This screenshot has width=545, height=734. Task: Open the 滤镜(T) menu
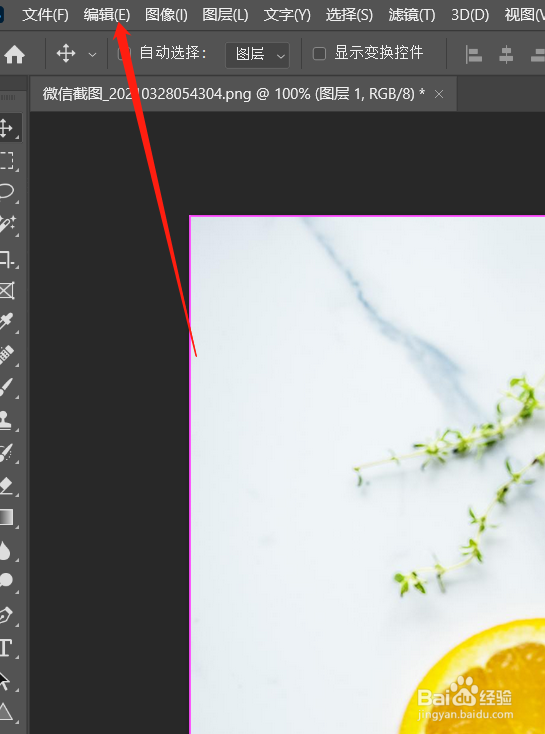tap(412, 15)
